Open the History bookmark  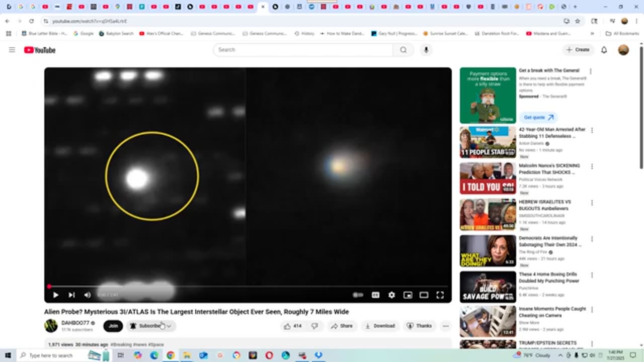pyautogui.click(x=304, y=34)
